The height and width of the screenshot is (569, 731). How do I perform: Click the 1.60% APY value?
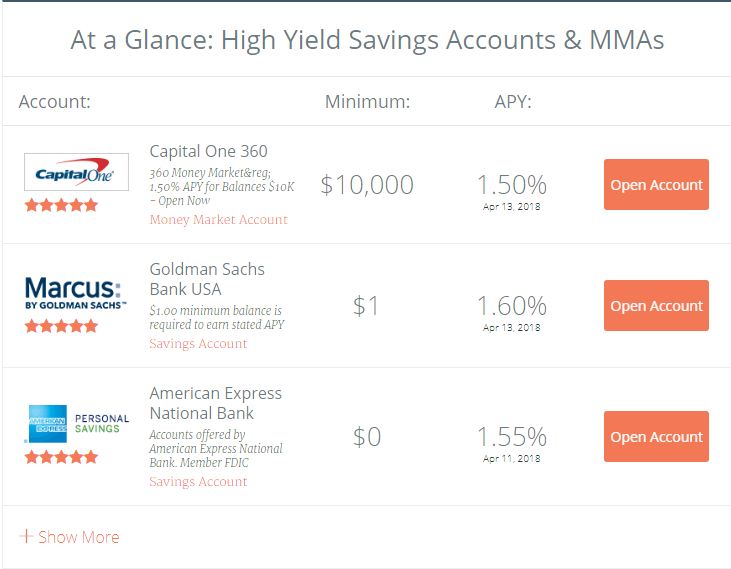point(512,306)
